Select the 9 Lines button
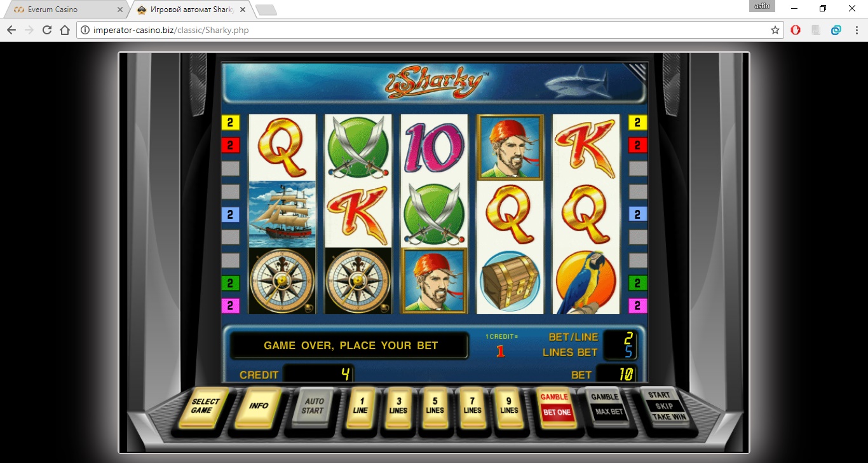The width and height of the screenshot is (868, 463). pyautogui.click(x=509, y=407)
